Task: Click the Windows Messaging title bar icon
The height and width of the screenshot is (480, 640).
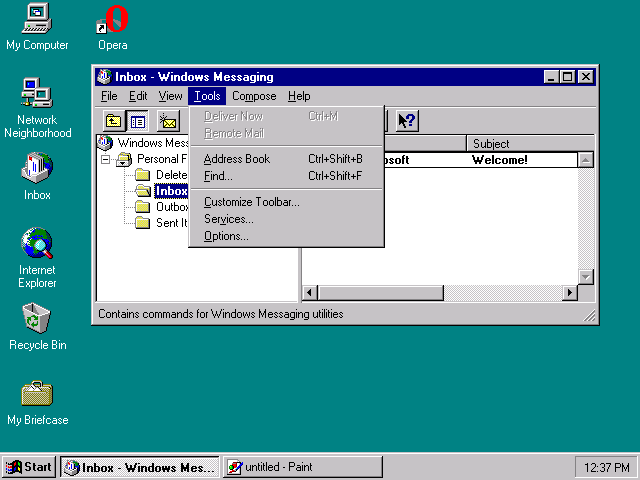Action: pos(104,77)
